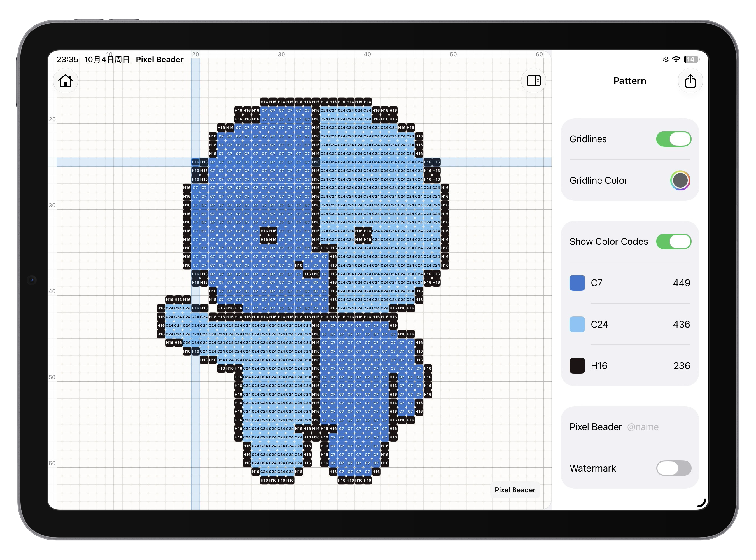Select the C7 blue color swatch

point(577,283)
